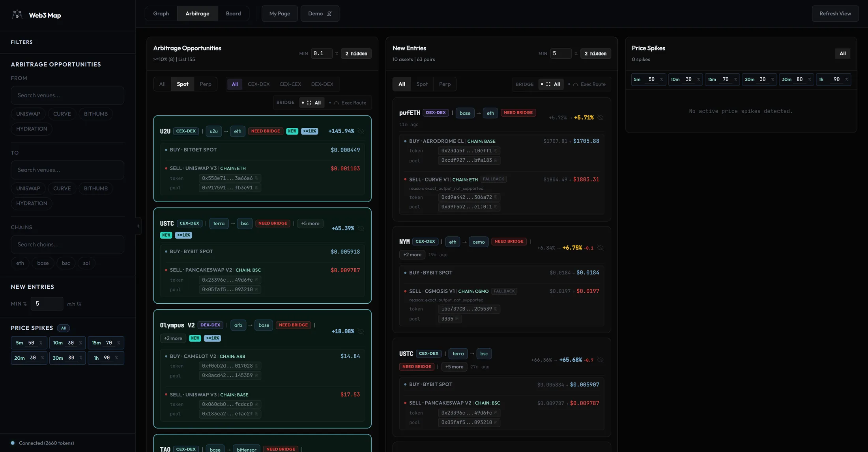The width and height of the screenshot is (868, 452).
Task: Select Perp filter in Arbitrage Opportunities
Action: pos(206,84)
